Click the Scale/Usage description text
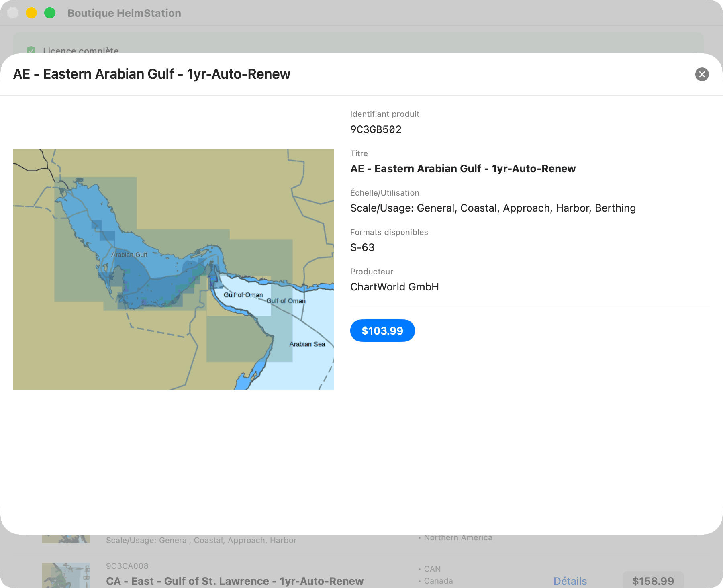 pos(493,208)
